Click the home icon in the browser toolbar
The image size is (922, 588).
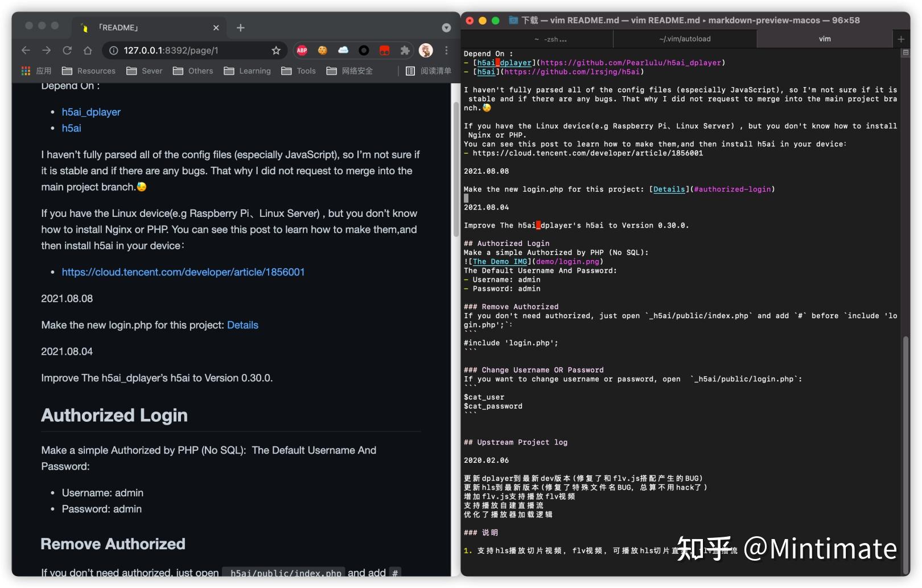(87, 50)
